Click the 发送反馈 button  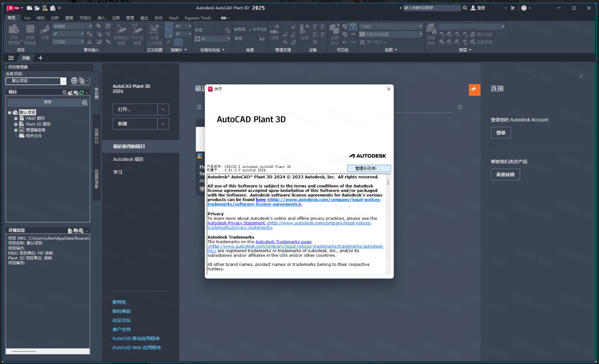click(x=505, y=175)
